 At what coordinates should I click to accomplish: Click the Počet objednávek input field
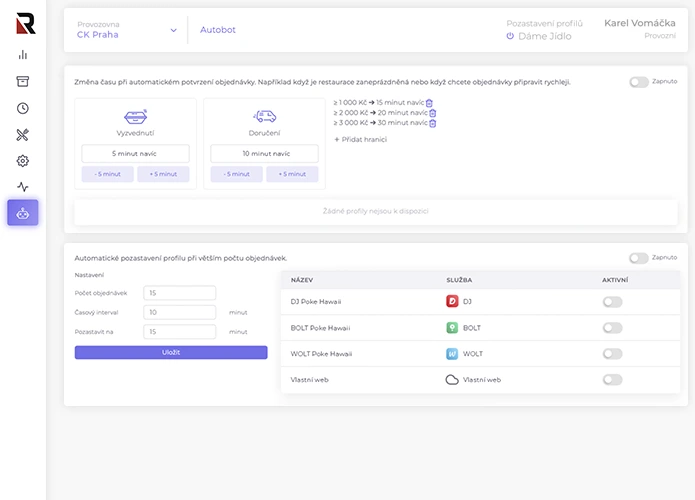[180, 293]
